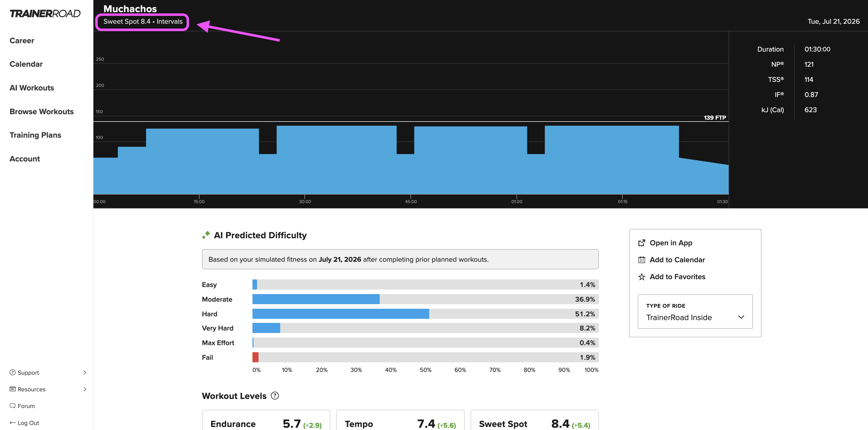Click the Support question-mark icon

coord(12,372)
